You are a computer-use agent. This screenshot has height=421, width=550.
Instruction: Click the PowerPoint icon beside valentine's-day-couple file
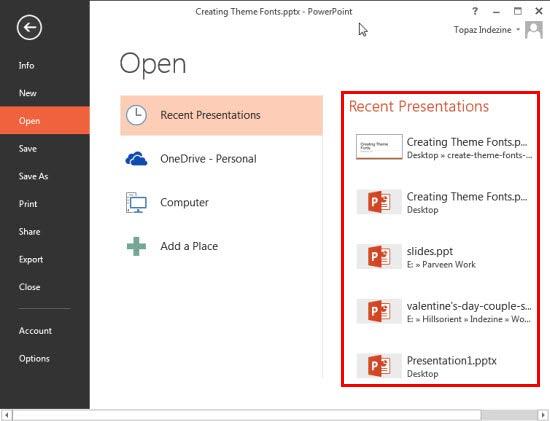[x=379, y=311]
